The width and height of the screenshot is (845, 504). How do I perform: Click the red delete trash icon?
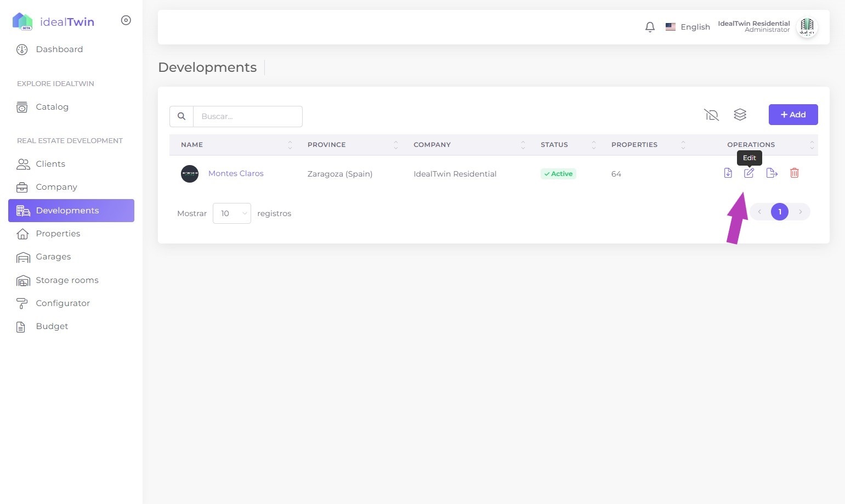[x=794, y=173]
